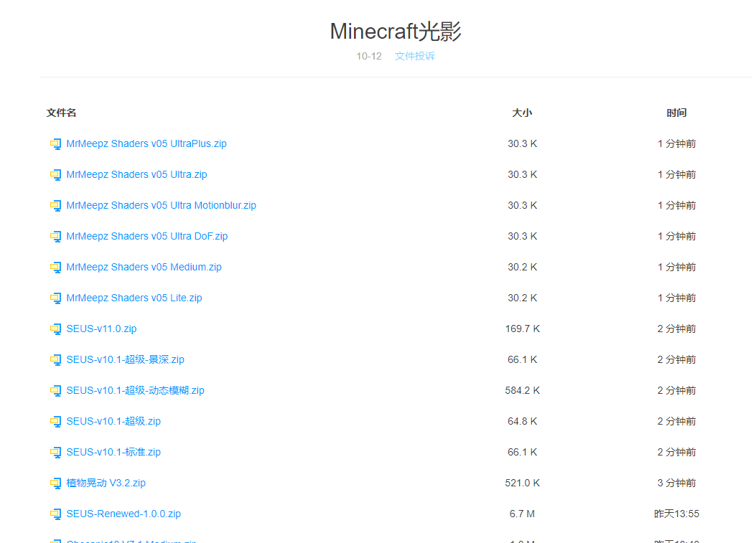Click the 大小 column header

pos(522,113)
